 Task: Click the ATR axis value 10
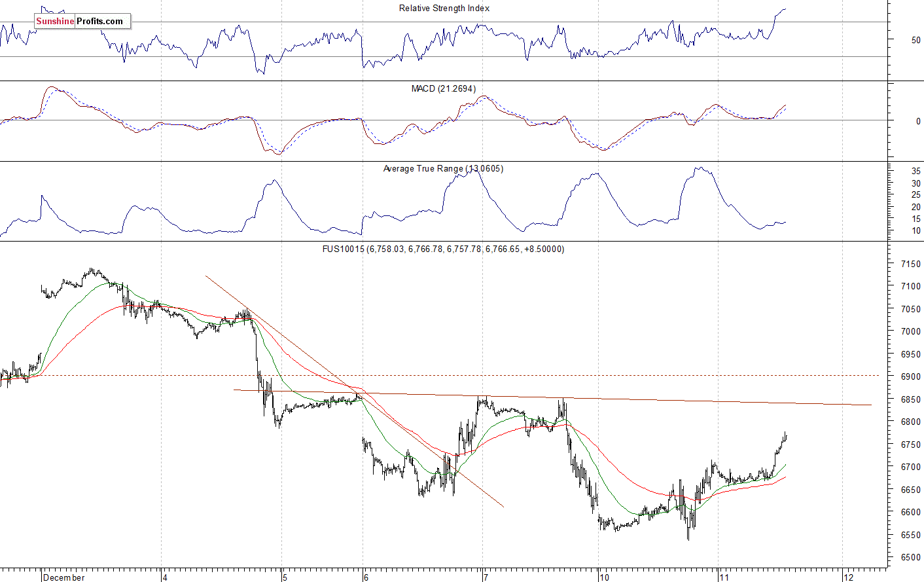click(x=915, y=230)
